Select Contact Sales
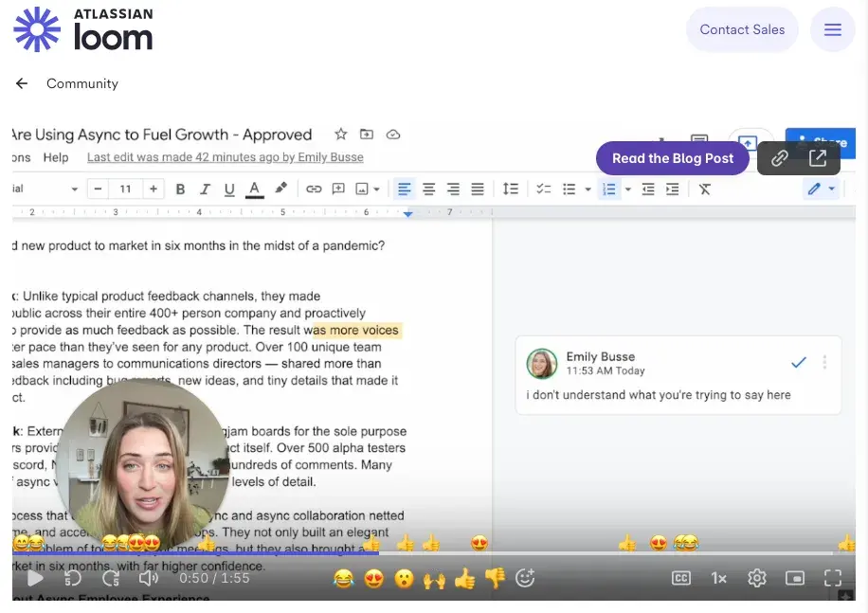 click(x=742, y=29)
